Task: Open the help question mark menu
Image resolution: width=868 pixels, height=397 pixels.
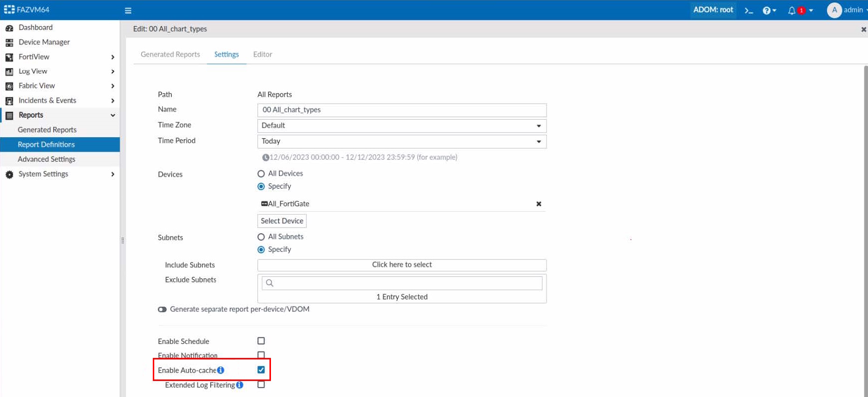Action: pos(768,11)
